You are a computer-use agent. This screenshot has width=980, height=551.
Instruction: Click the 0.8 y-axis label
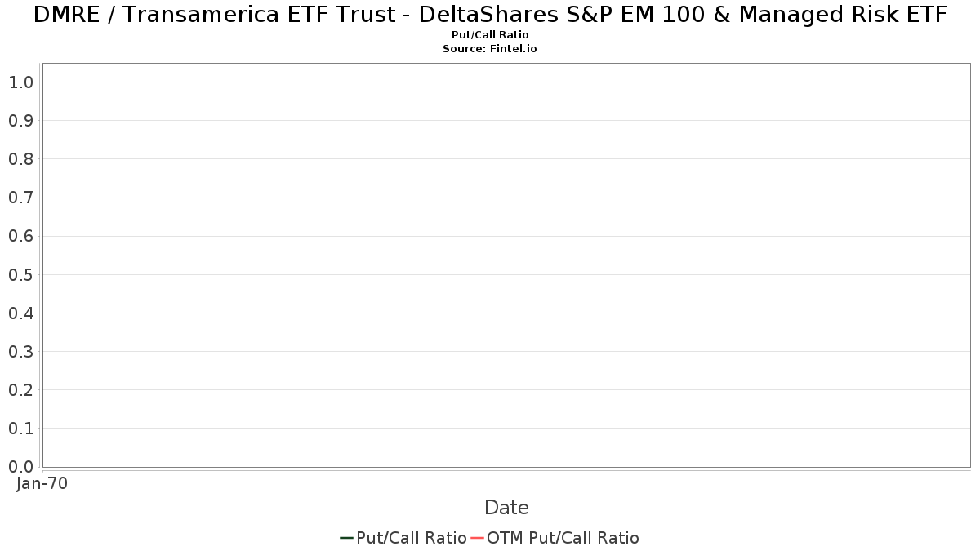(20, 159)
